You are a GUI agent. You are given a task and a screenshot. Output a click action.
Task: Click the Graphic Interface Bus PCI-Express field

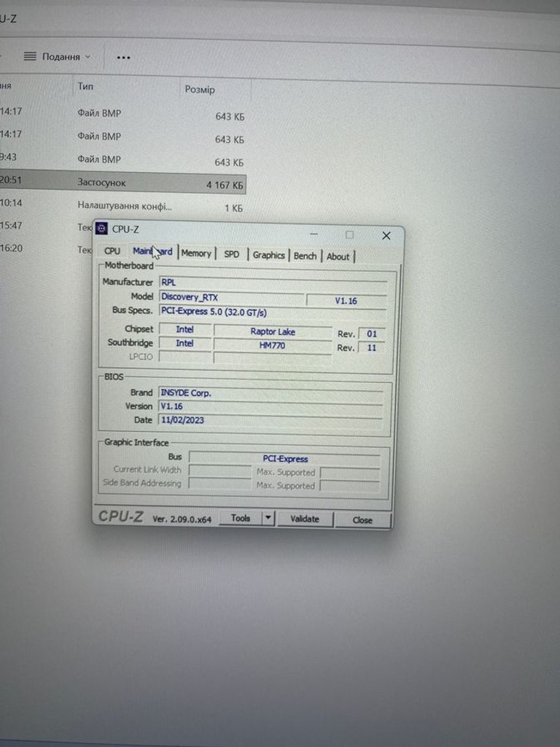(x=285, y=458)
